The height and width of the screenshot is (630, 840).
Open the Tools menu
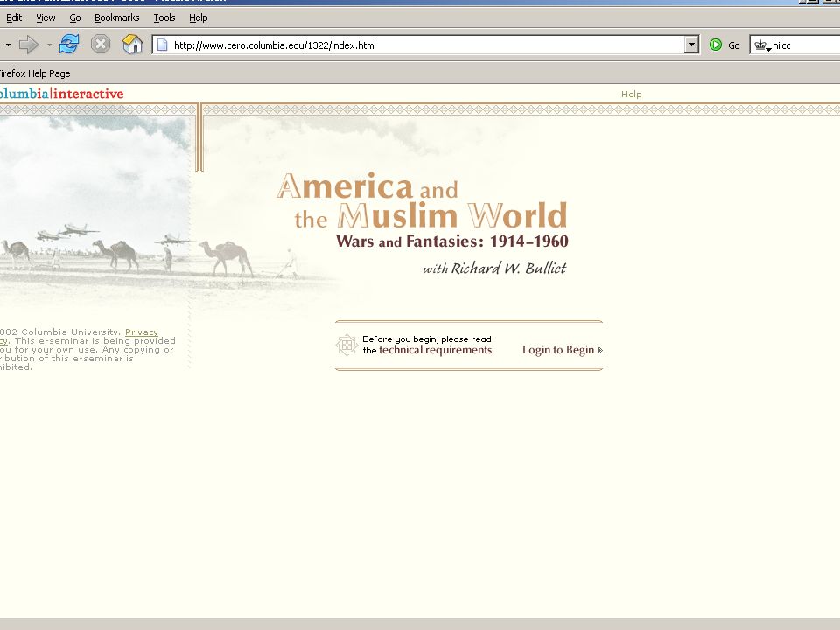(164, 17)
